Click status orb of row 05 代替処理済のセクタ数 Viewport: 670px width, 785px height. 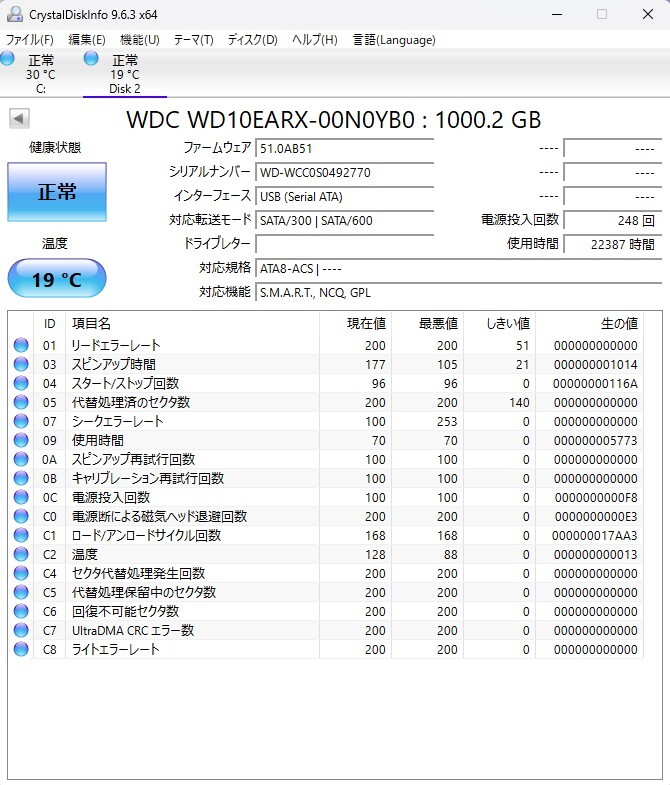pyautogui.click(x=21, y=402)
